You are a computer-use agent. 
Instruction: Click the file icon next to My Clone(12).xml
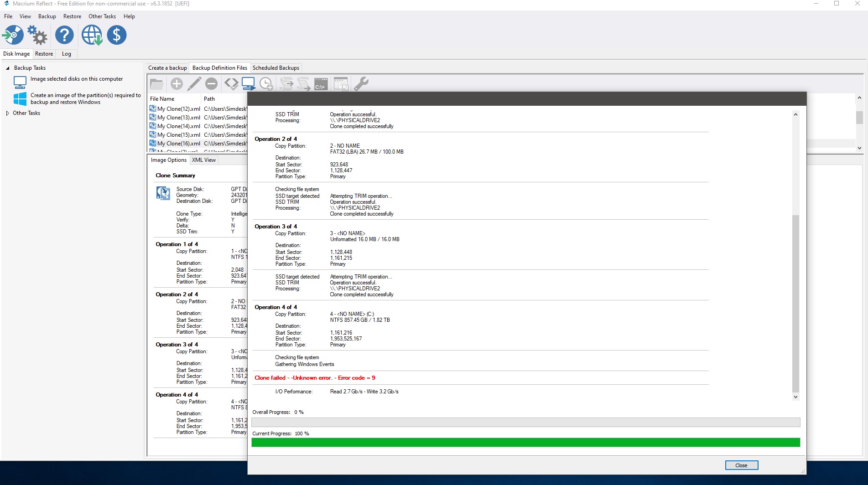click(153, 109)
